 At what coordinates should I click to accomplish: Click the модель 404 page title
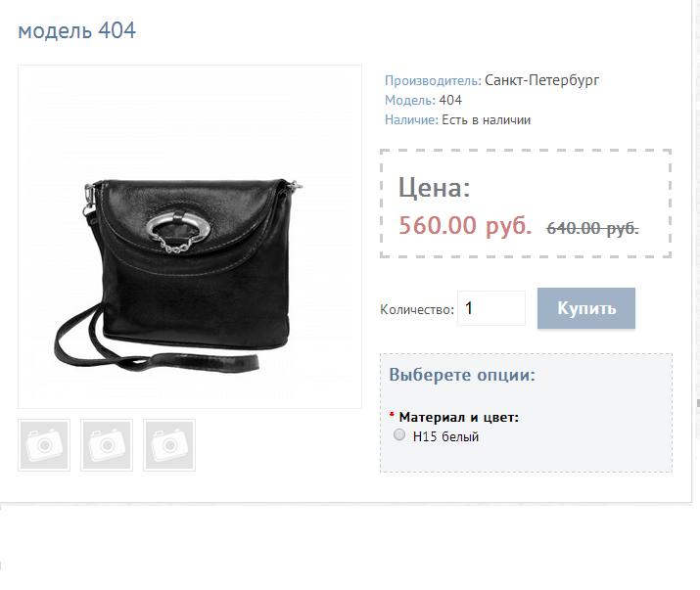pyautogui.click(x=76, y=30)
